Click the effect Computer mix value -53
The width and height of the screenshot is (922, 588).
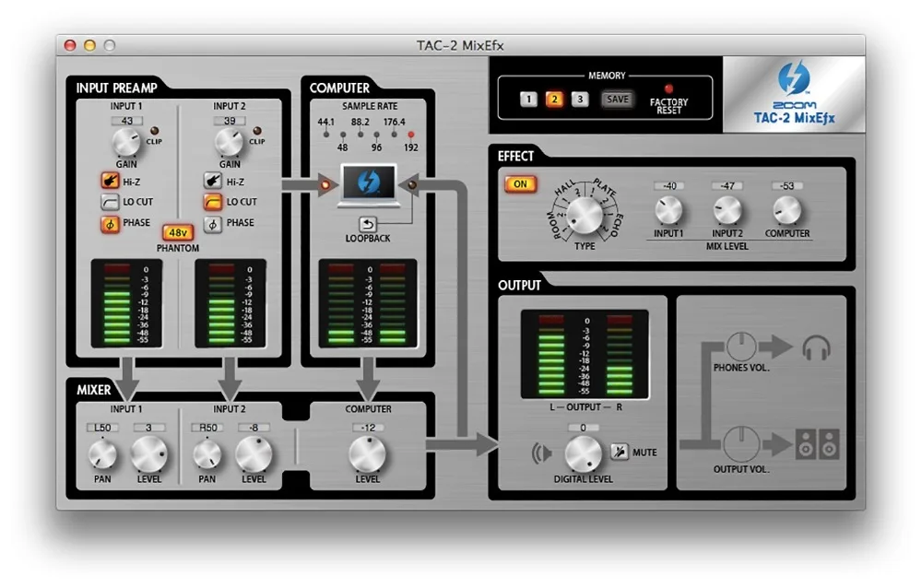(x=787, y=186)
